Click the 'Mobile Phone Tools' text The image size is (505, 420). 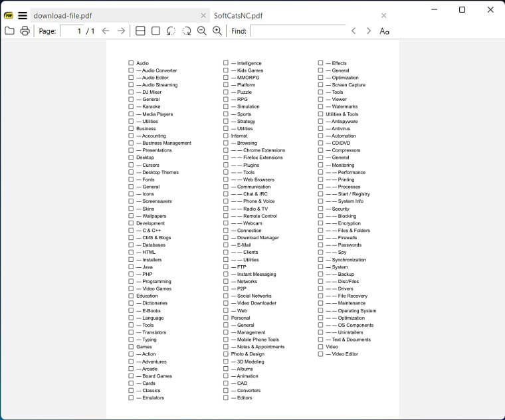258,340
